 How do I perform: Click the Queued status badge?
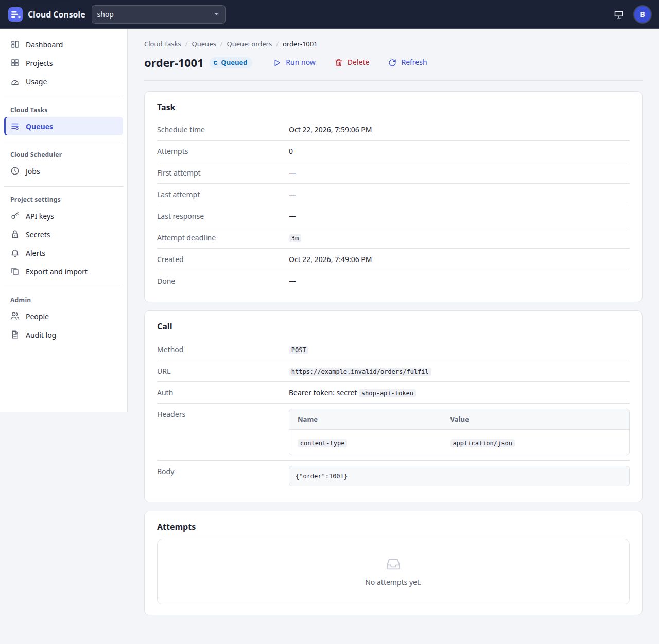point(231,63)
